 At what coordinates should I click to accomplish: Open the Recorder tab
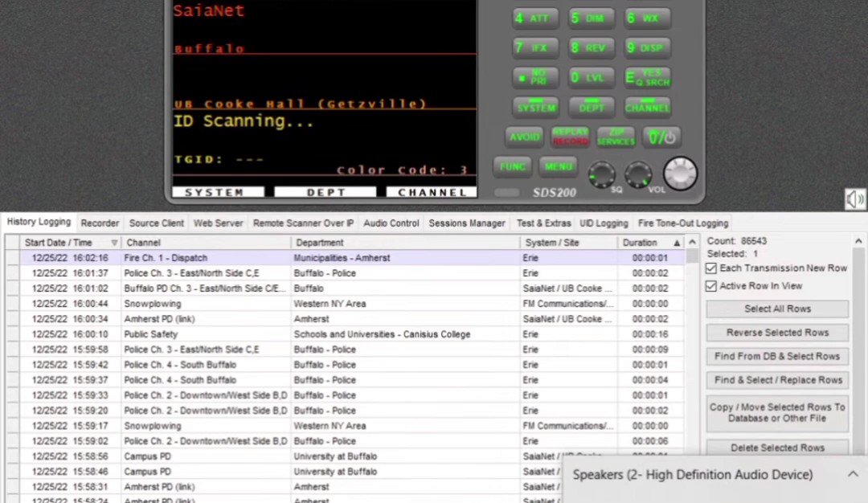(x=100, y=223)
